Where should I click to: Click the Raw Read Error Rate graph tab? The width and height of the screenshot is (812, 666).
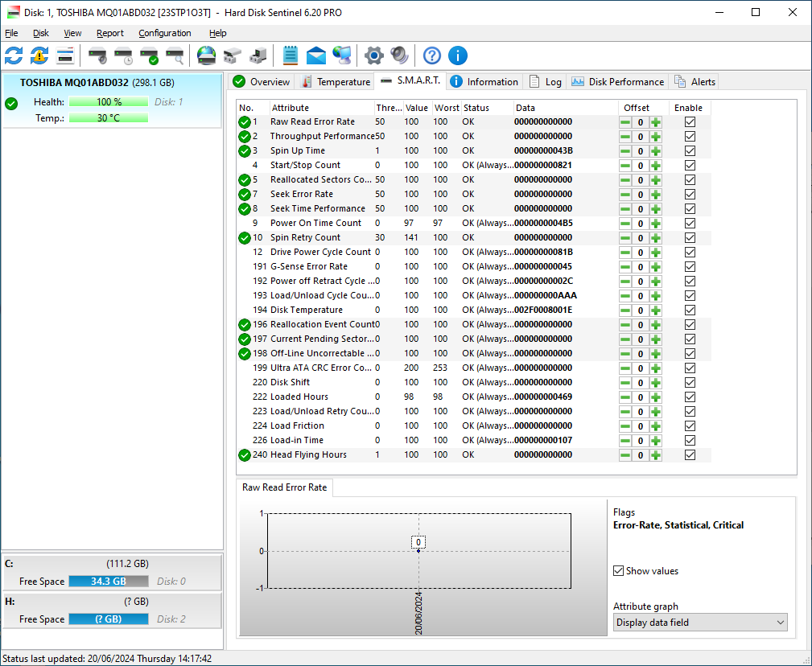coord(284,487)
